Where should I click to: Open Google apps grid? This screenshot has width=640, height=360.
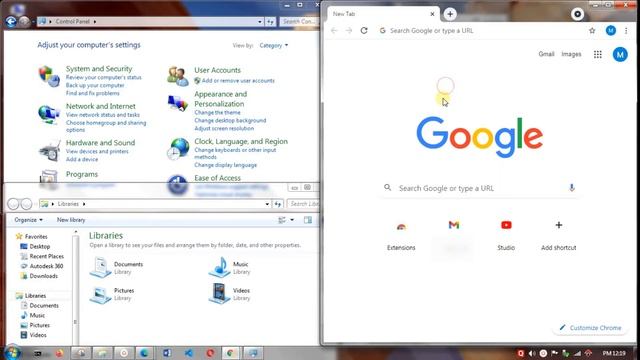click(598, 54)
